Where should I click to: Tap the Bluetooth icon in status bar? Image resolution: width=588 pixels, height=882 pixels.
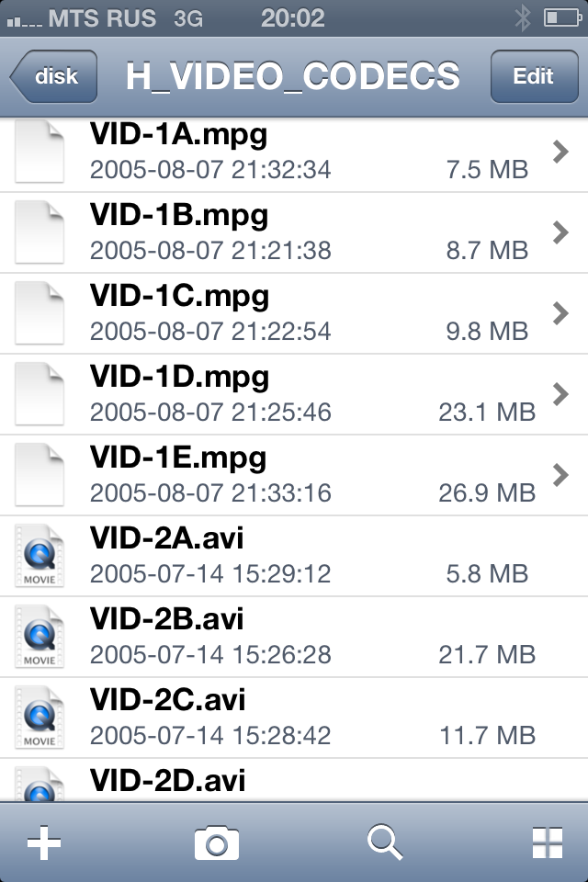tap(523, 17)
